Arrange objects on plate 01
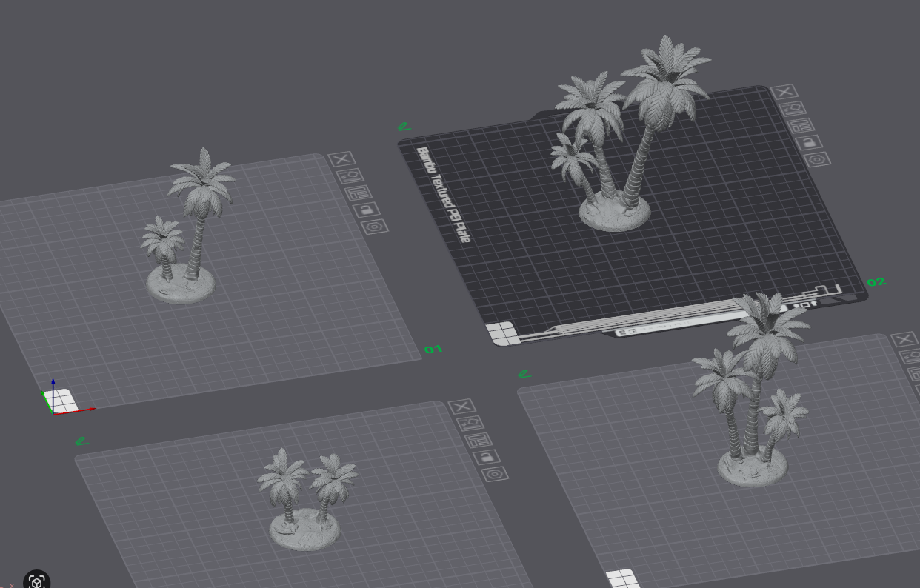This screenshot has height=588, width=920. (358, 193)
